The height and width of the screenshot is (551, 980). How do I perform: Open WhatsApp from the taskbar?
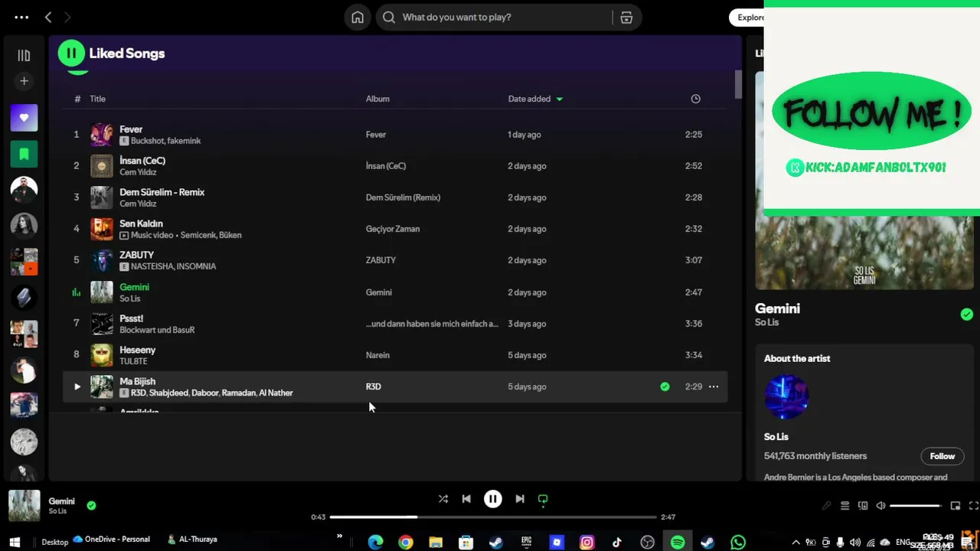738,543
